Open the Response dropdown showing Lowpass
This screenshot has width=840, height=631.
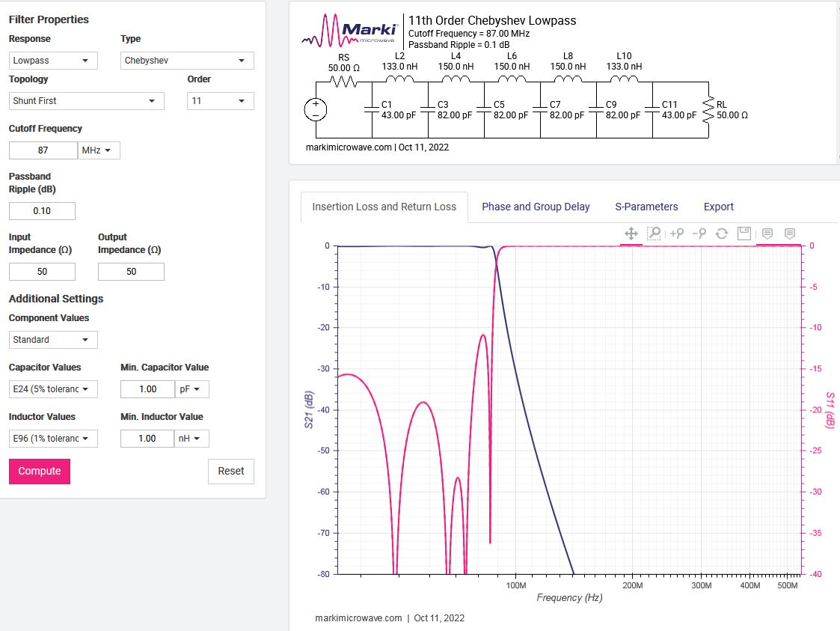53,61
